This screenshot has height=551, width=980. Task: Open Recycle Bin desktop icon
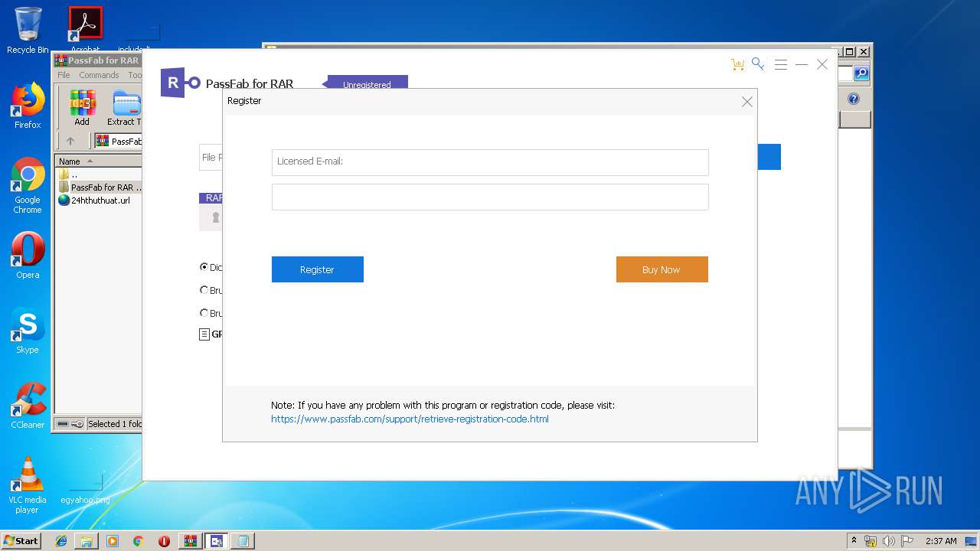click(28, 31)
